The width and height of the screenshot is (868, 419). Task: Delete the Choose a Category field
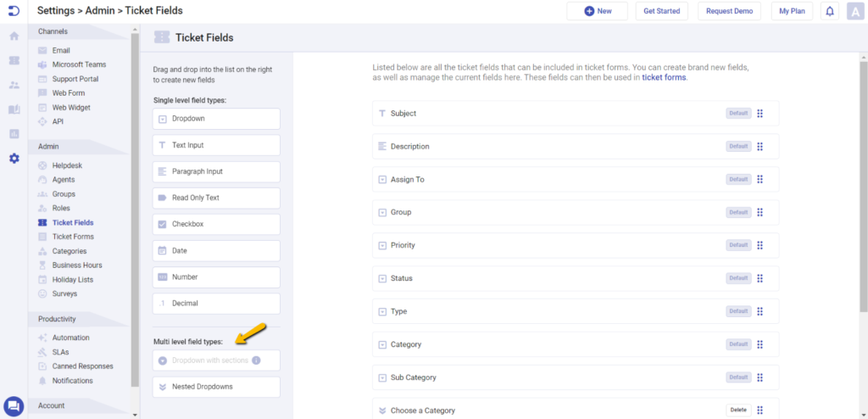737,410
